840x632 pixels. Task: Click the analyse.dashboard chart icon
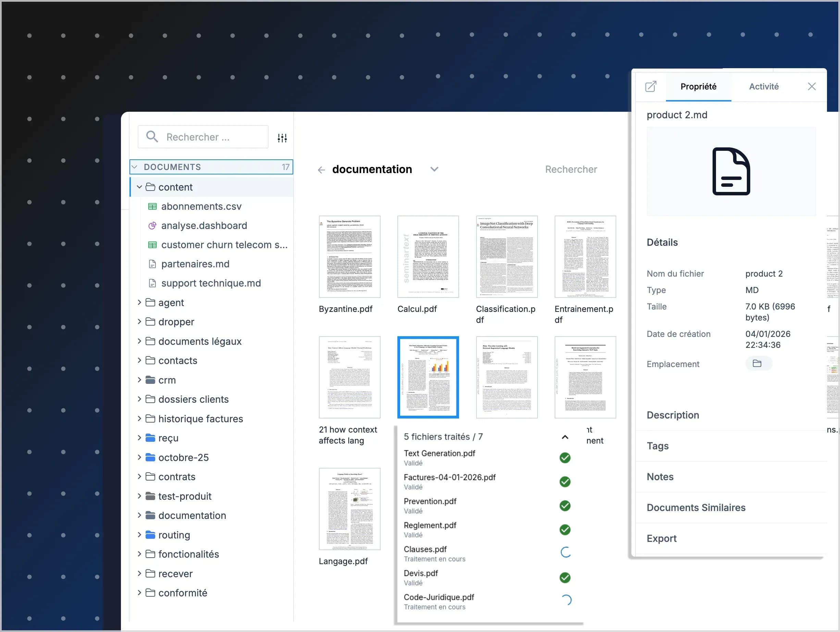152,226
